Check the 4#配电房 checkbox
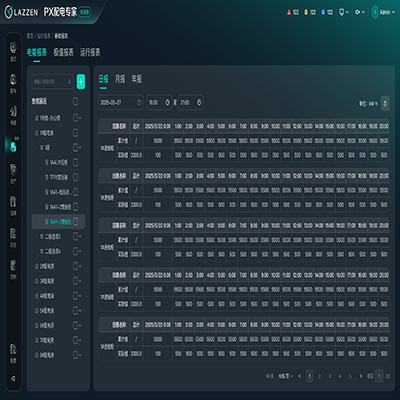This screenshot has width=400, height=400. point(75,296)
